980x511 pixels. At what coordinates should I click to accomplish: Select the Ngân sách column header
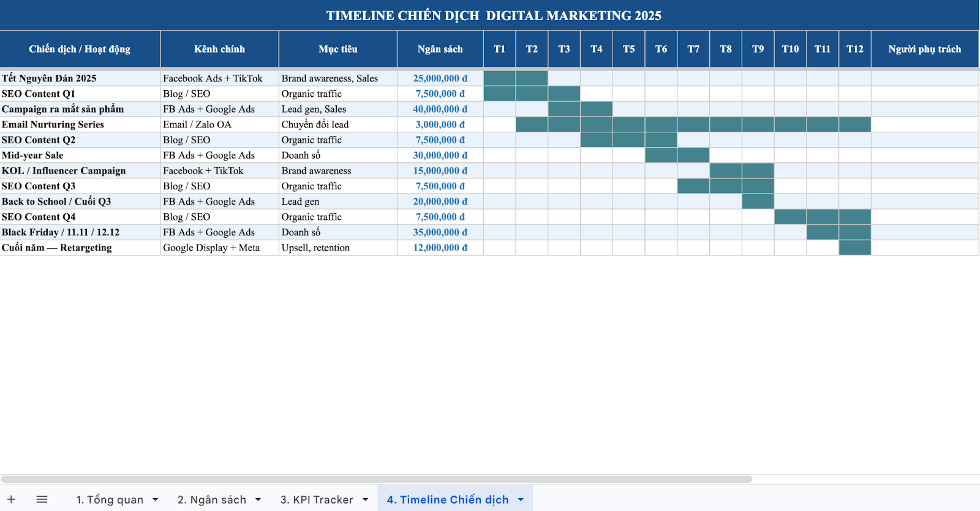[440, 49]
